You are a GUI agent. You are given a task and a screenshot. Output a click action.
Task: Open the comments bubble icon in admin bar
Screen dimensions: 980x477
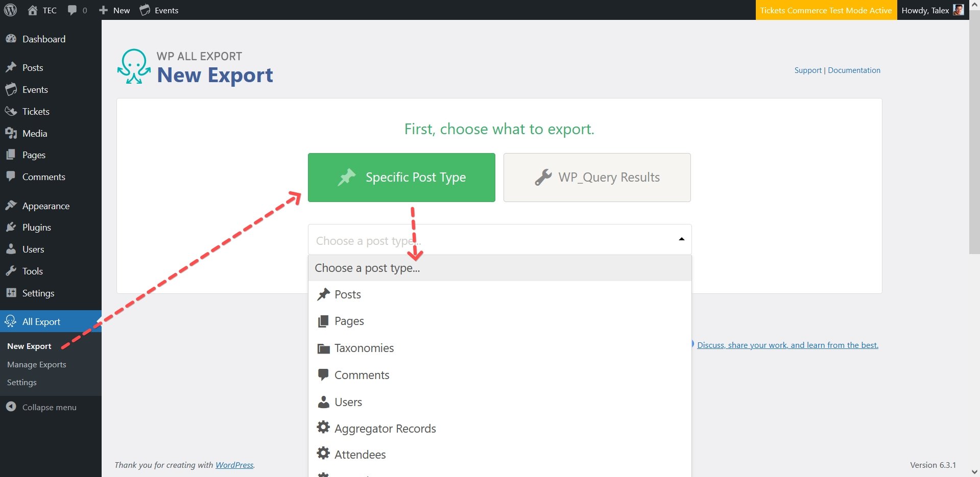[72, 10]
